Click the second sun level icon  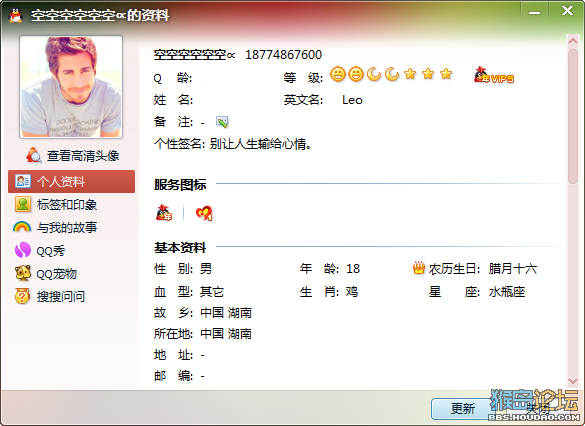[x=356, y=74]
